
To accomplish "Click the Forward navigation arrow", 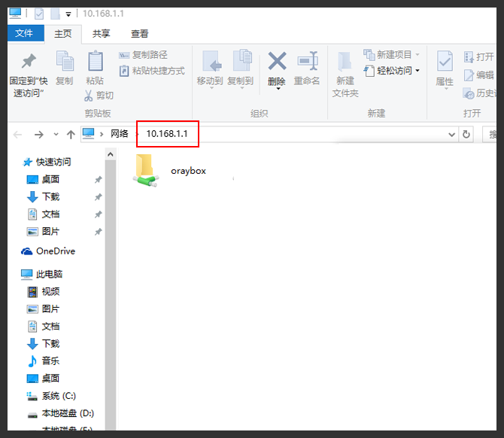I will click(x=38, y=135).
